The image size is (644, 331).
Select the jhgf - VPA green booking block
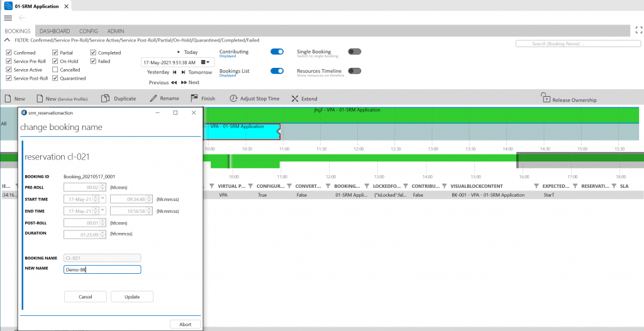421,115
